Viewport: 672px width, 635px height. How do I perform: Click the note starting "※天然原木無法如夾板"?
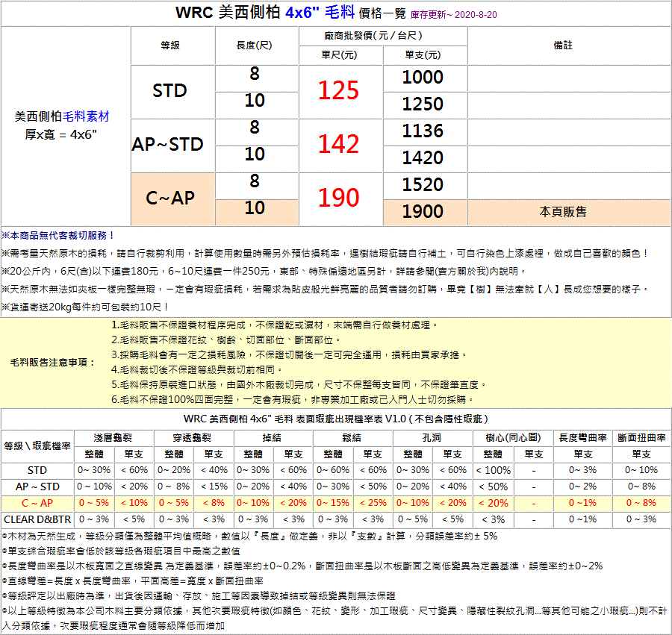[326, 290]
